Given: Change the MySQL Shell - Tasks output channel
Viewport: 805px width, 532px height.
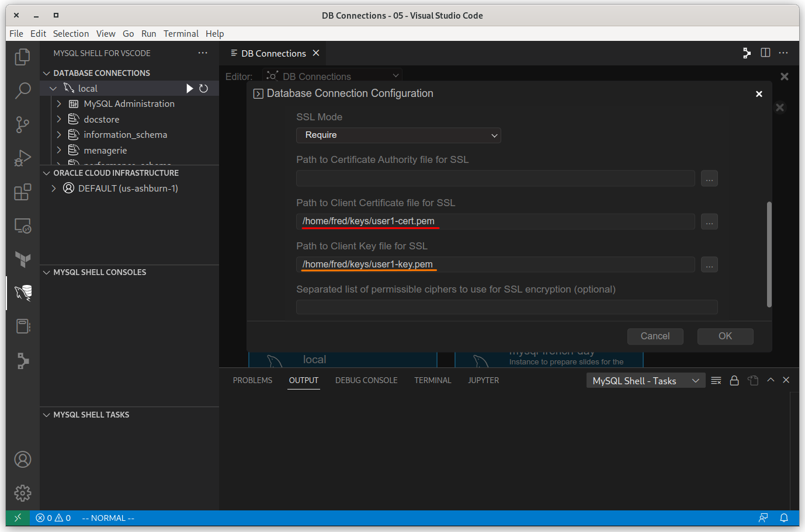Looking at the screenshot, I should coord(646,380).
